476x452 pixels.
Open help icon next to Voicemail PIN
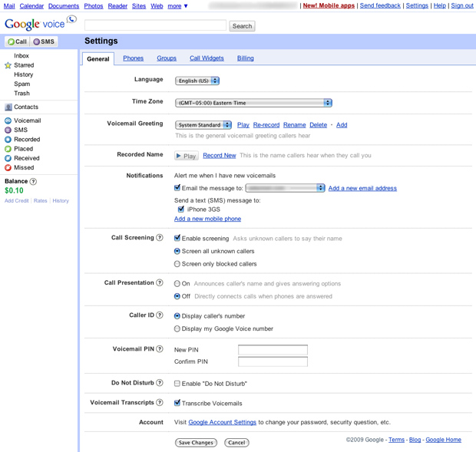tap(160, 349)
